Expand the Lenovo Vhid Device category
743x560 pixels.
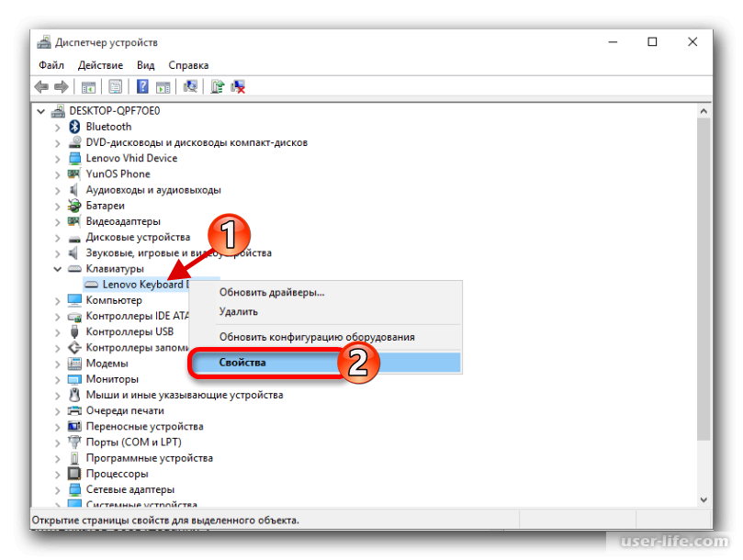point(57,159)
